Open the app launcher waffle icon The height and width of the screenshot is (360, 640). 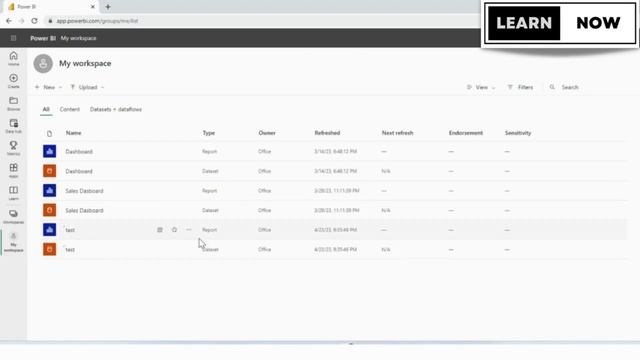(x=13, y=38)
